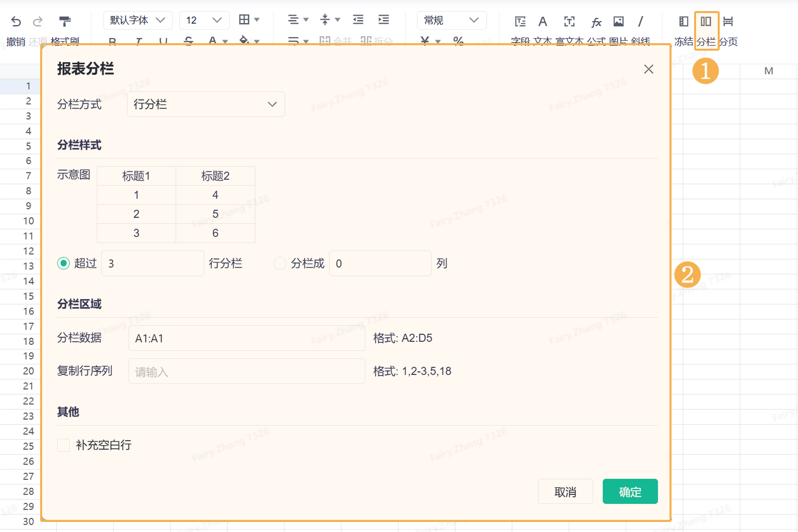Image resolution: width=798 pixels, height=532 pixels.
Task: Expand the font color dropdown arrow
Action: pyautogui.click(x=225, y=41)
